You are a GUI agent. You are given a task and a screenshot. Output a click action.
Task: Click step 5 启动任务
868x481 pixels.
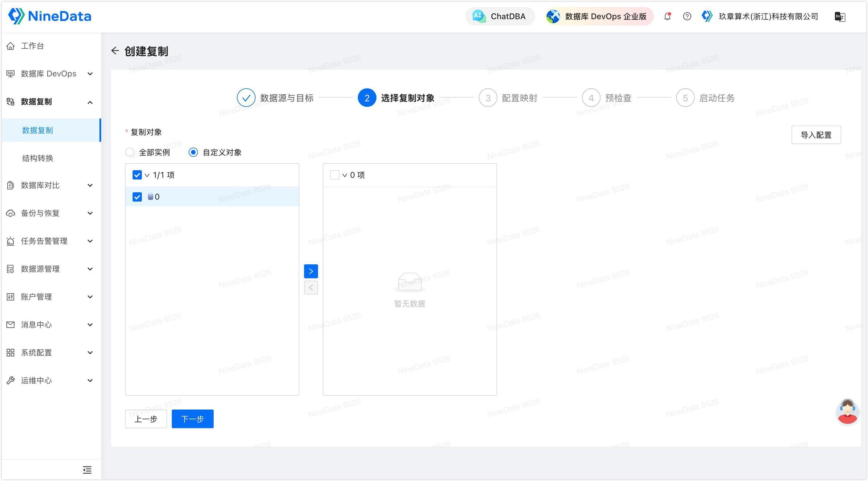[705, 98]
